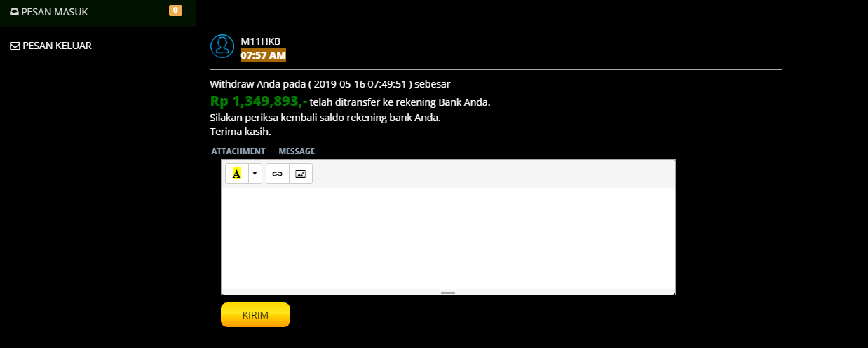
Task: Click the envelope icon beside Pesan Keluar
Action: 14,46
